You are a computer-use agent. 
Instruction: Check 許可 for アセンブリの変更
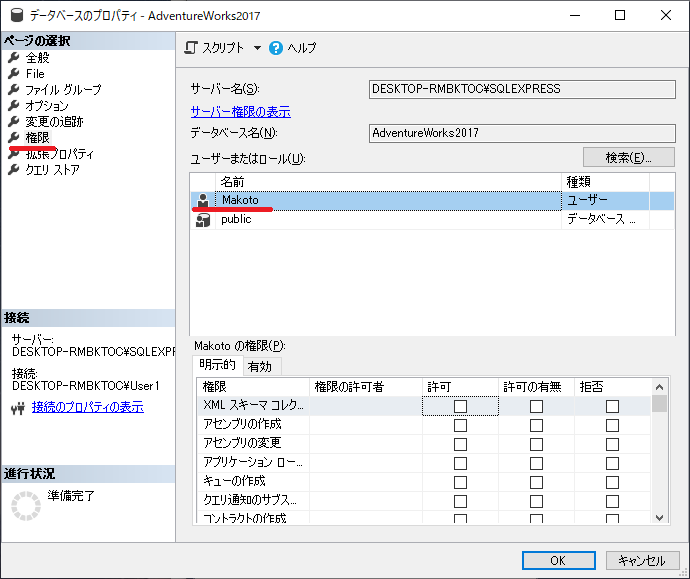coord(460,444)
